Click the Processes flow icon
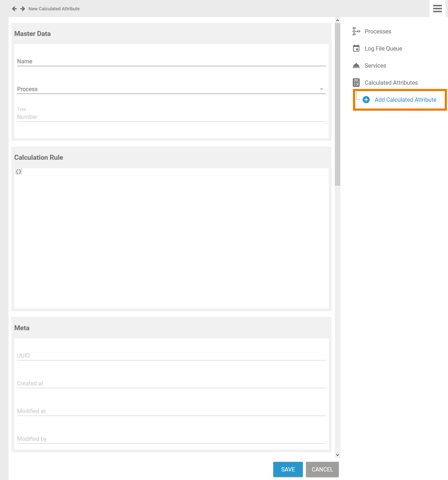Image resolution: width=448 pixels, height=480 pixels. (356, 31)
